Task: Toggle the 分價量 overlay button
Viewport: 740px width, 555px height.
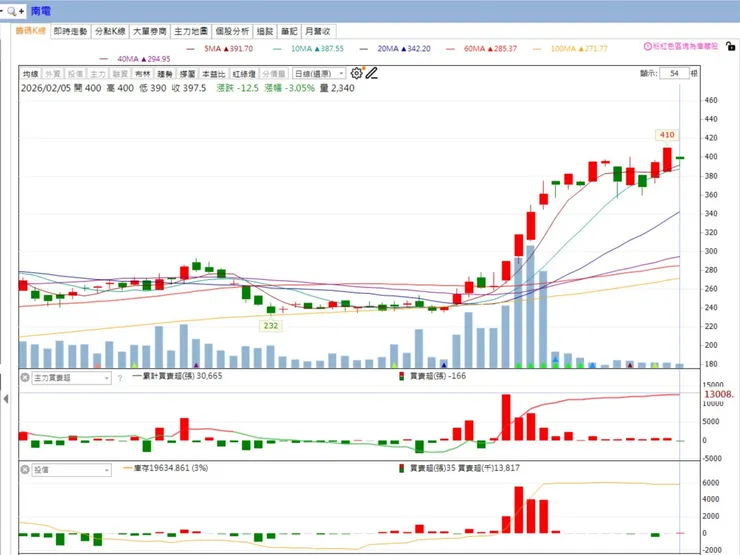Action: click(x=274, y=74)
